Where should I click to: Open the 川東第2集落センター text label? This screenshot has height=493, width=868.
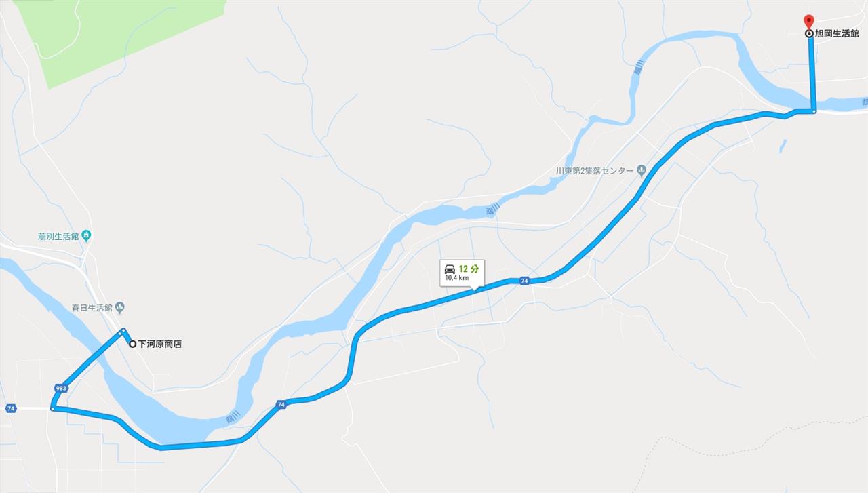pyautogui.click(x=595, y=170)
